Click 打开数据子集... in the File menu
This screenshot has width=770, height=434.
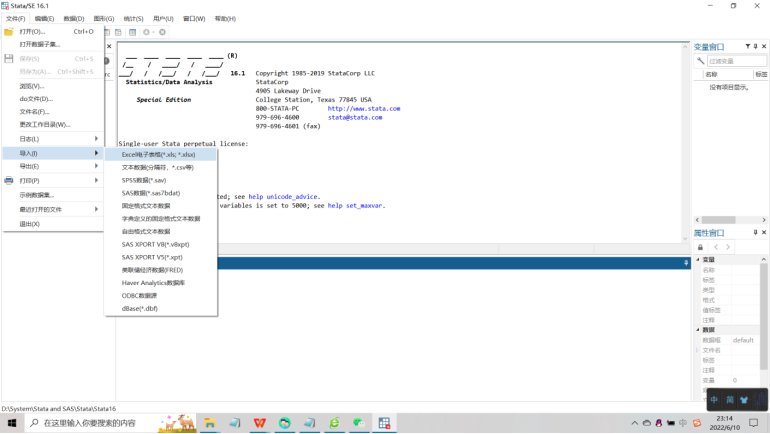click(x=53, y=44)
